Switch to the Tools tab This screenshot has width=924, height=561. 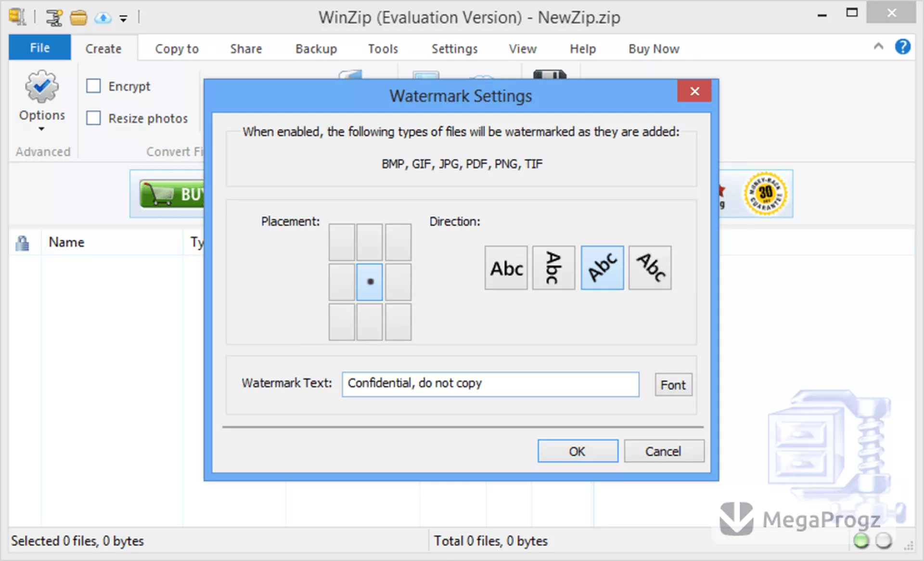pos(383,49)
